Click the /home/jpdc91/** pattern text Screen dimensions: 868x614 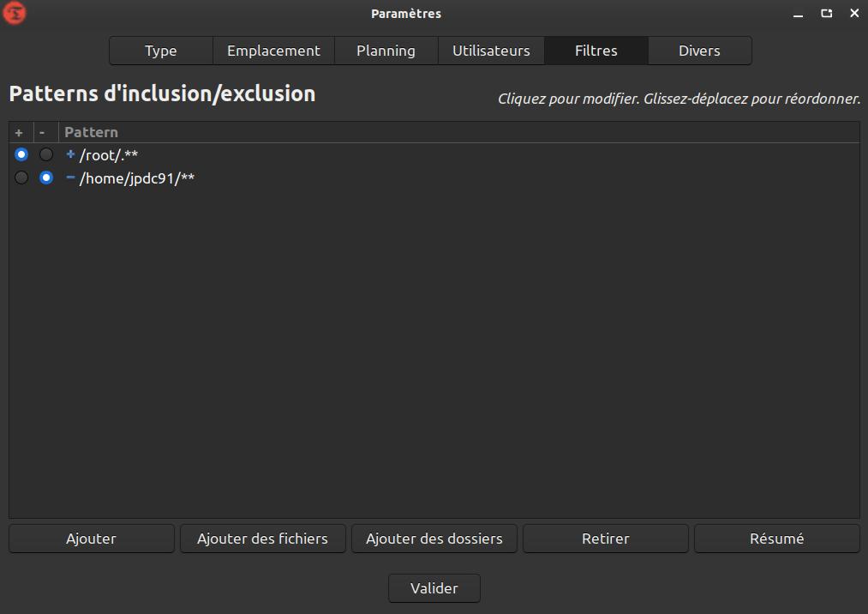click(x=137, y=178)
